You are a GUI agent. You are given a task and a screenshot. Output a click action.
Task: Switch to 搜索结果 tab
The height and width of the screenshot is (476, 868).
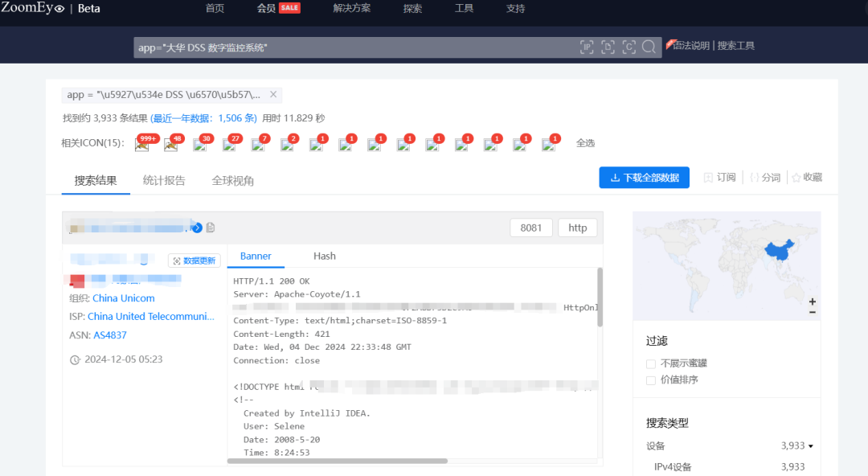pyautogui.click(x=96, y=181)
